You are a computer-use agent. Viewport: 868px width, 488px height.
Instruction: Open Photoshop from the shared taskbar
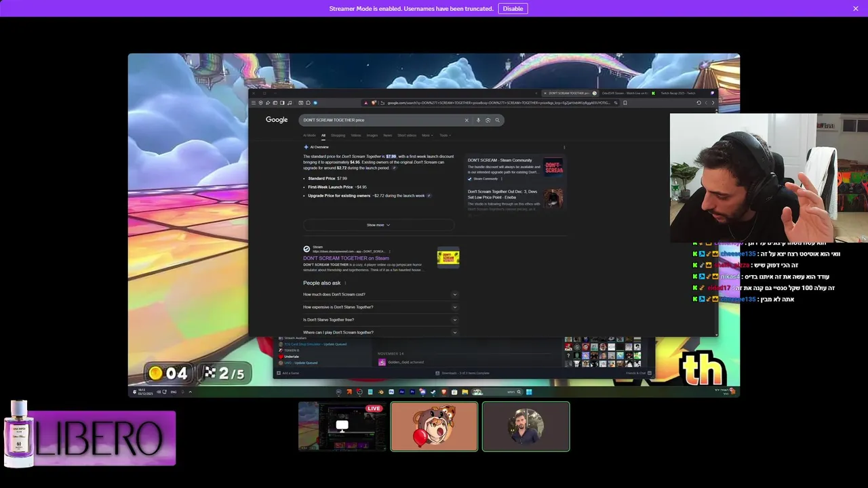pyautogui.click(x=391, y=392)
